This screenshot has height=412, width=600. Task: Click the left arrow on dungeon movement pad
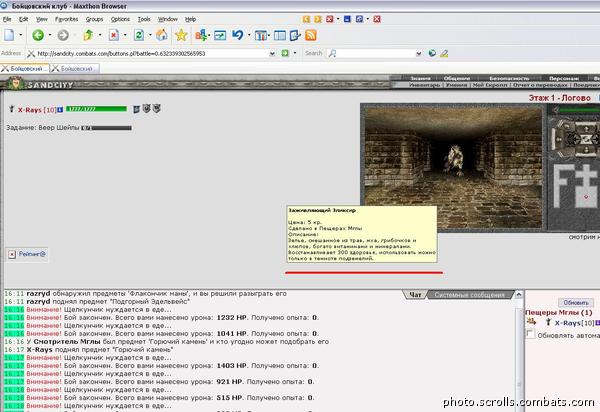[559, 139]
